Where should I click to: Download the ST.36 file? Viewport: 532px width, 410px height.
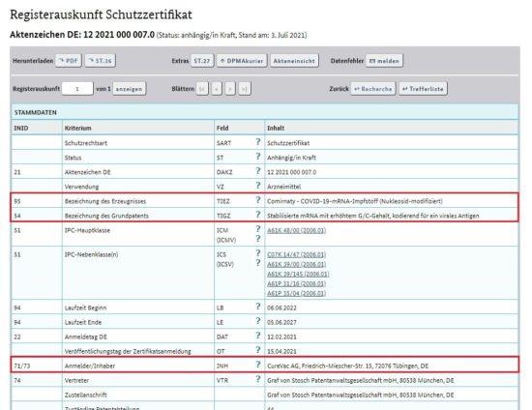click(x=100, y=61)
